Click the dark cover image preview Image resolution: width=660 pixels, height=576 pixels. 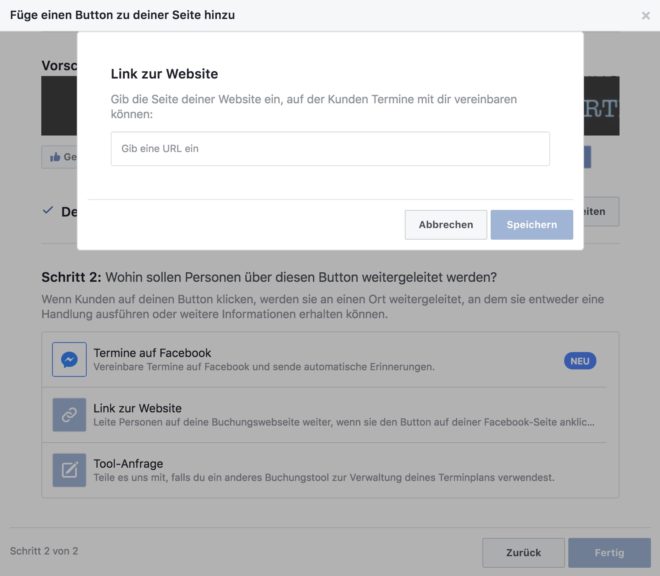click(x=59, y=106)
